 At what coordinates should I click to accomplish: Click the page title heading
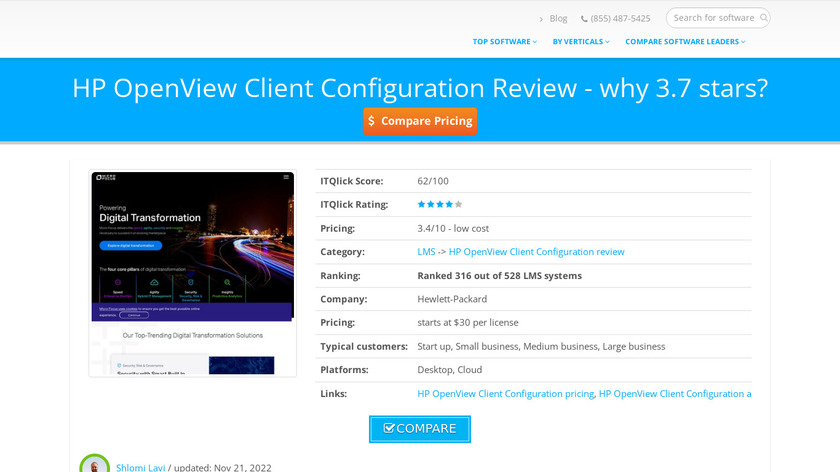(x=420, y=88)
